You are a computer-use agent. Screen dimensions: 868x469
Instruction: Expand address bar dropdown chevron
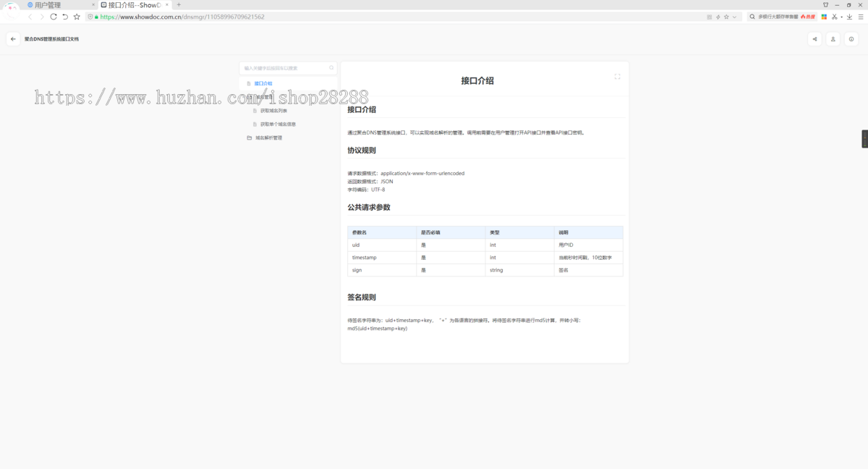(x=734, y=17)
